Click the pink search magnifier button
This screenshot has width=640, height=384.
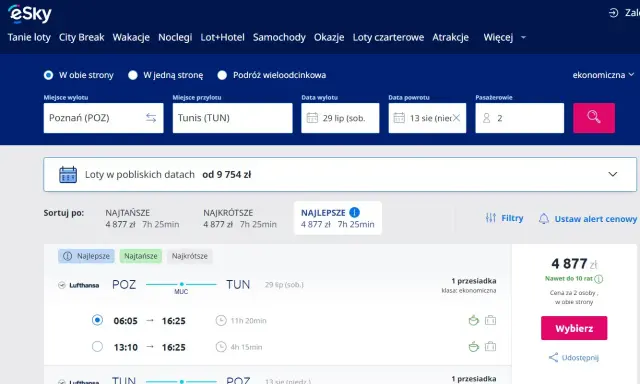(x=594, y=118)
